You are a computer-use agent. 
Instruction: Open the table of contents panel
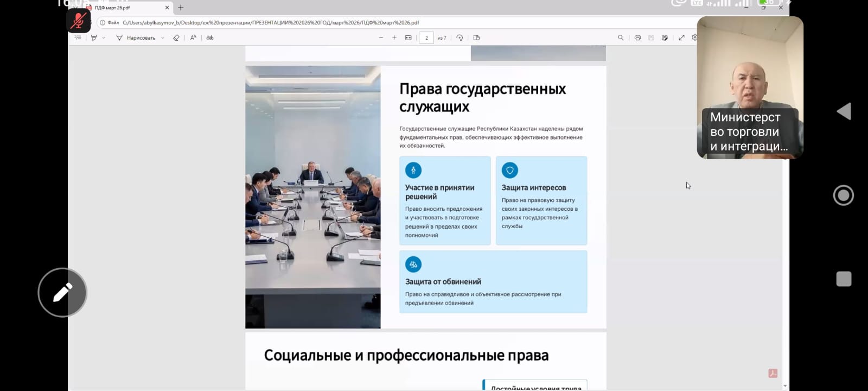pos(78,37)
